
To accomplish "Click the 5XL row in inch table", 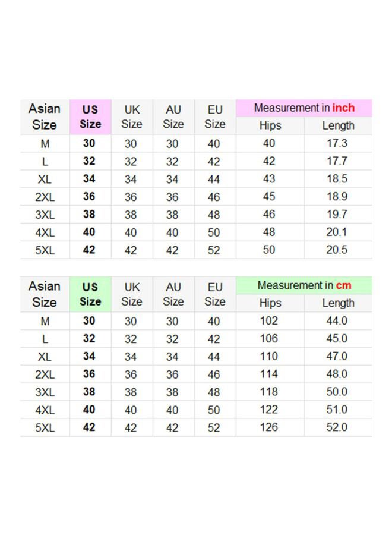I will pyautogui.click(x=196, y=250).
